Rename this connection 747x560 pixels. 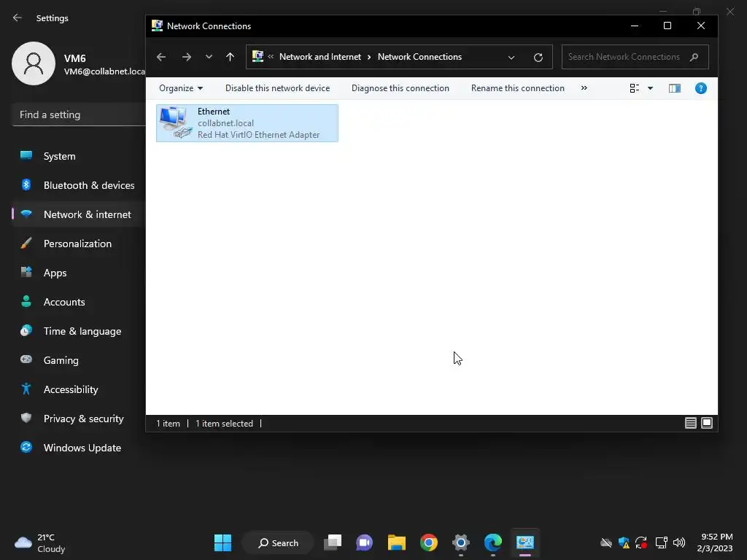pyautogui.click(x=517, y=88)
